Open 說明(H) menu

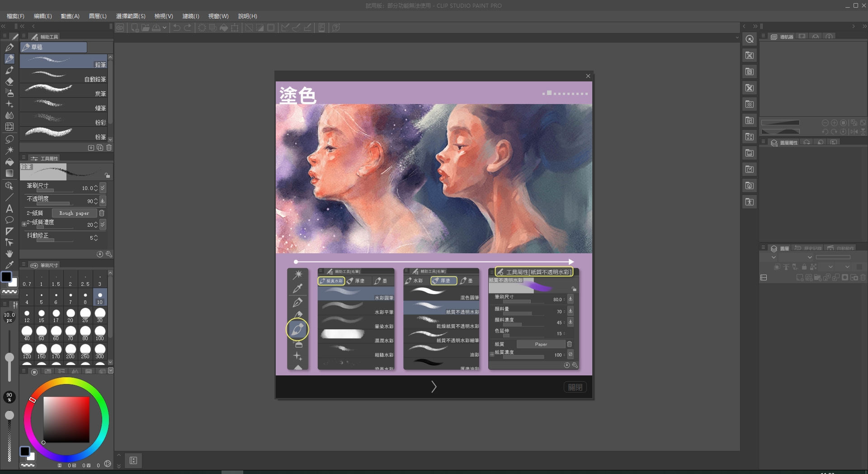coord(248,16)
